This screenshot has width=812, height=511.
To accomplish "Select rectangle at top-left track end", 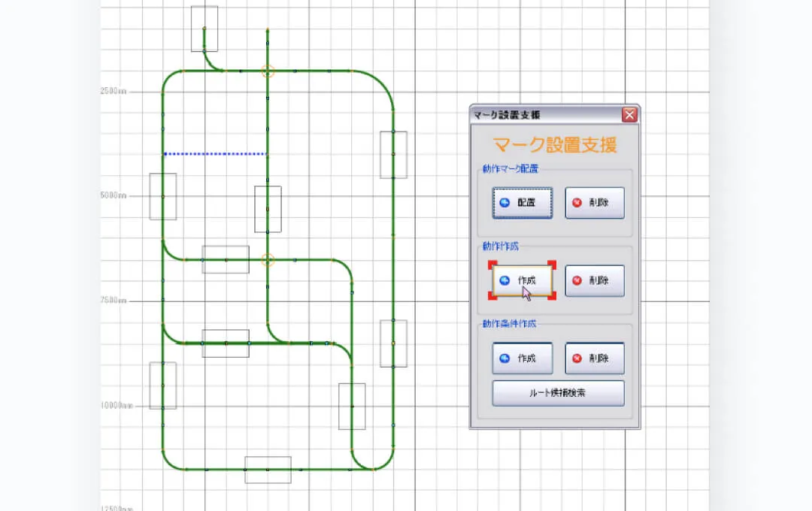I will (x=205, y=29).
